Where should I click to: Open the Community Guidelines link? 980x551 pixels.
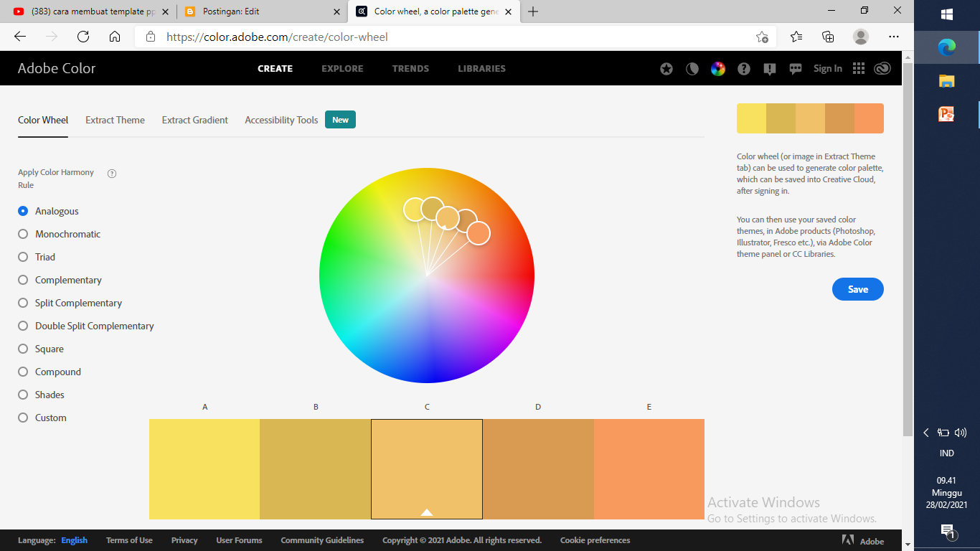point(322,540)
